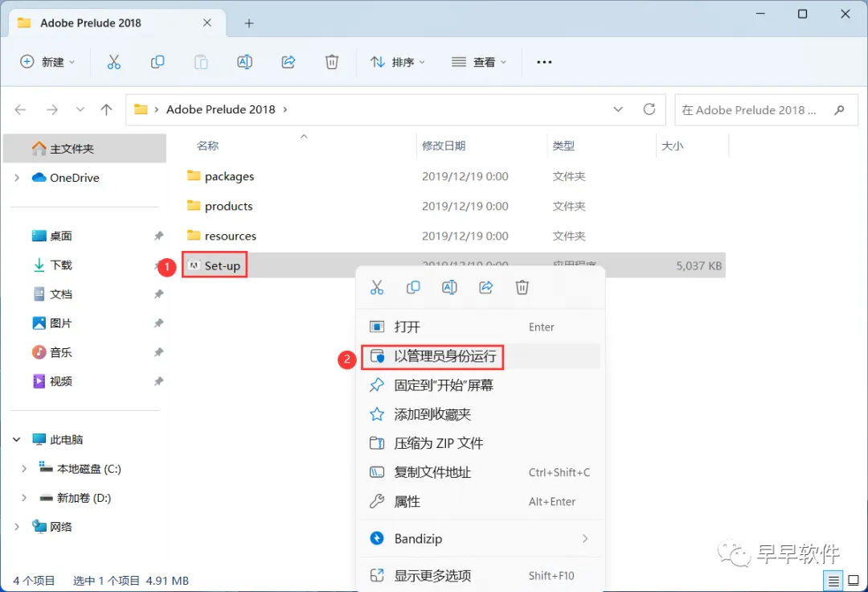Choose 添加到收藏夹 in the context menu

pos(481,414)
